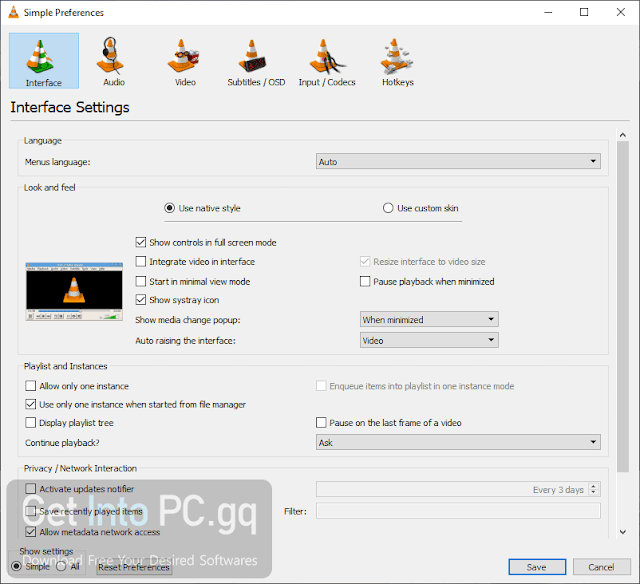Close the Simple Preferences window
Image resolution: width=640 pixels, height=584 pixels.
(620, 12)
